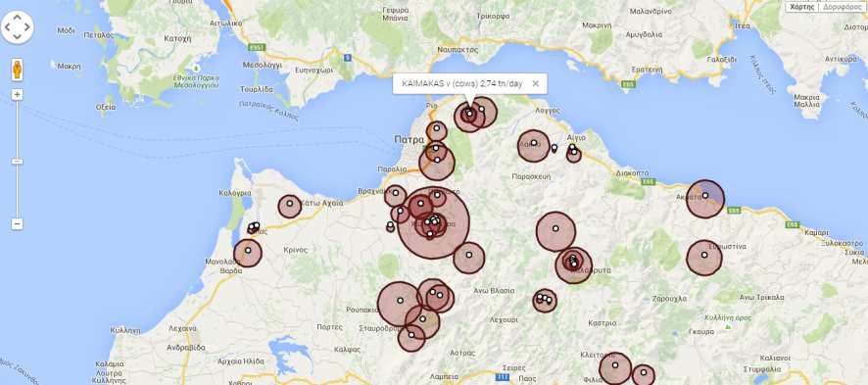Click the zoom slider handle
Screen dimensions: 868x385
pos(18,162)
